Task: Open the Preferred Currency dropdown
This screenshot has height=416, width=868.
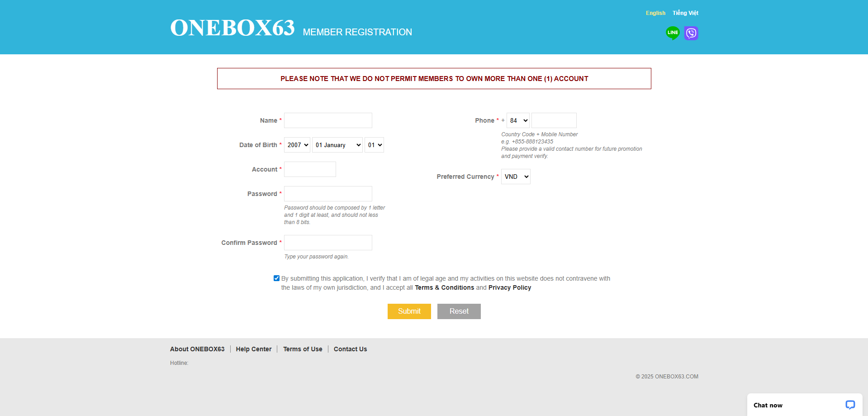Action: pyautogui.click(x=516, y=177)
